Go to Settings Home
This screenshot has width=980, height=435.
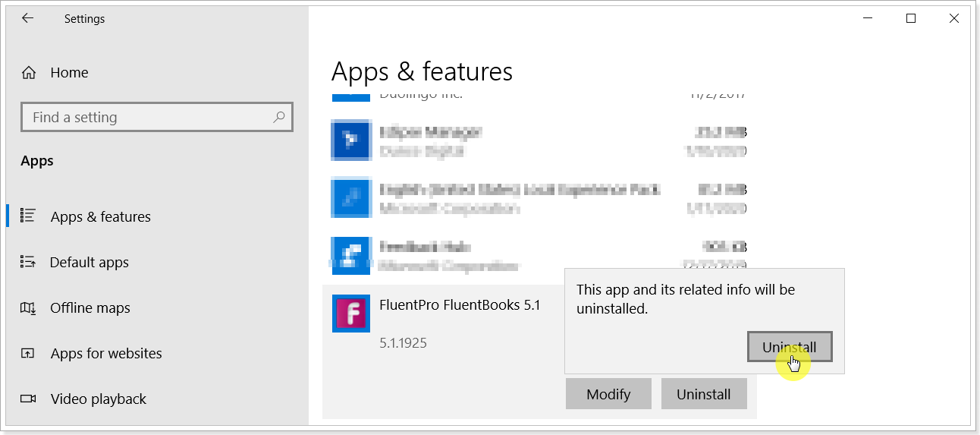coord(55,73)
